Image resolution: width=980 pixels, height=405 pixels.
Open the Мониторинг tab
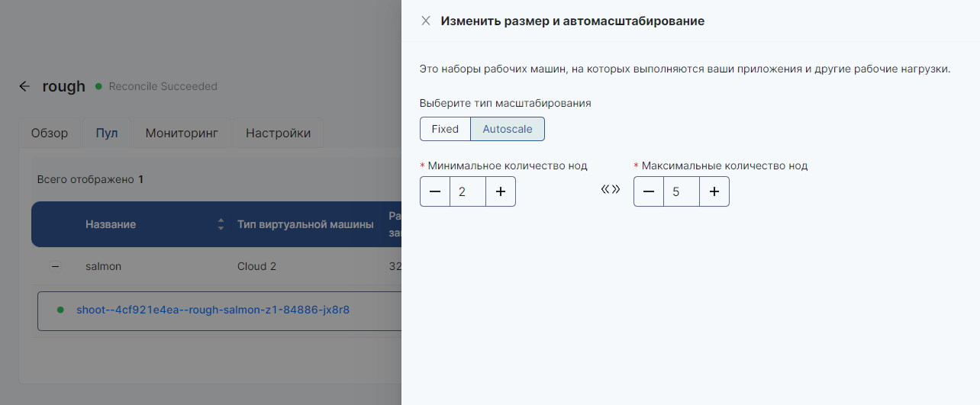tap(182, 133)
